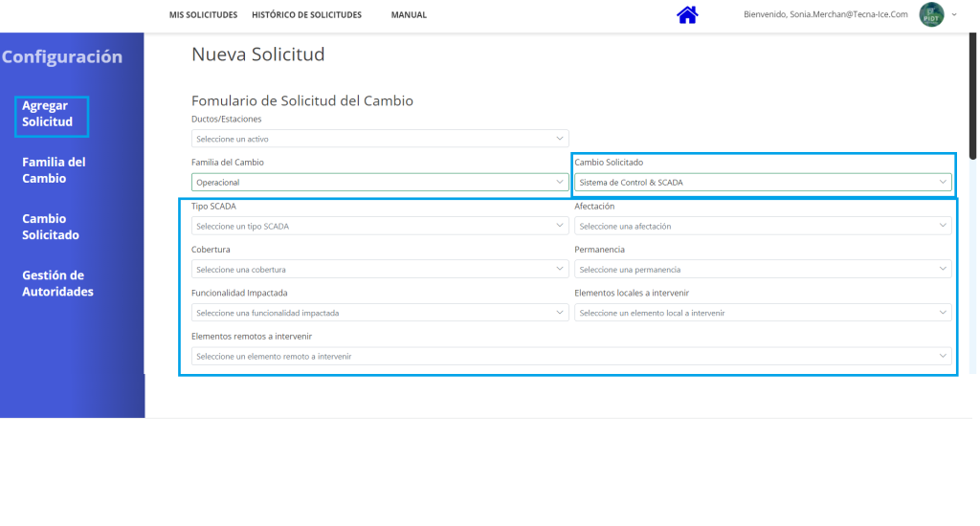Expand Elementos locales a intervenir dropdown

[x=763, y=313]
